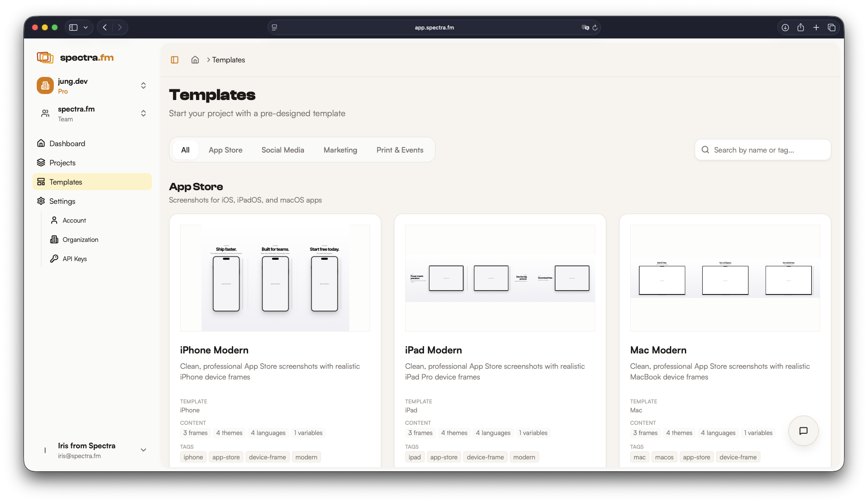Viewport: 868px width, 503px height.
Task: Click the Safari share icon
Action: [801, 27]
